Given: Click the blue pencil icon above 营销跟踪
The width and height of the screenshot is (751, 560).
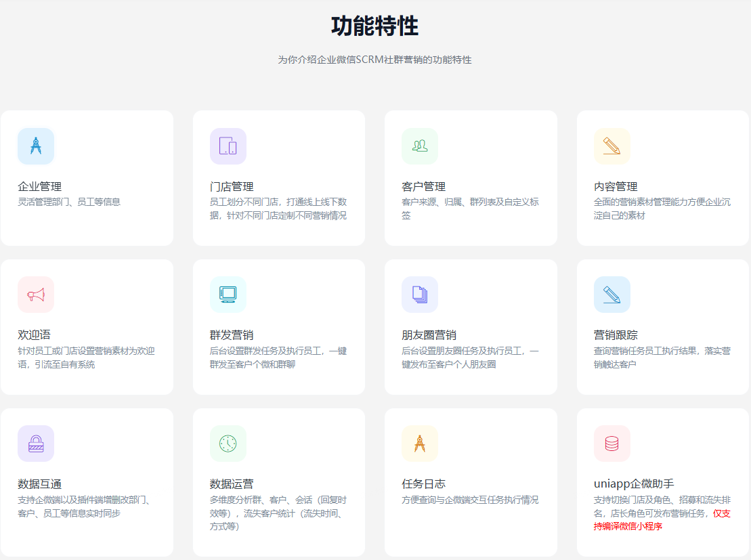Looking at the screenshot, I should [x=611, y=295].
